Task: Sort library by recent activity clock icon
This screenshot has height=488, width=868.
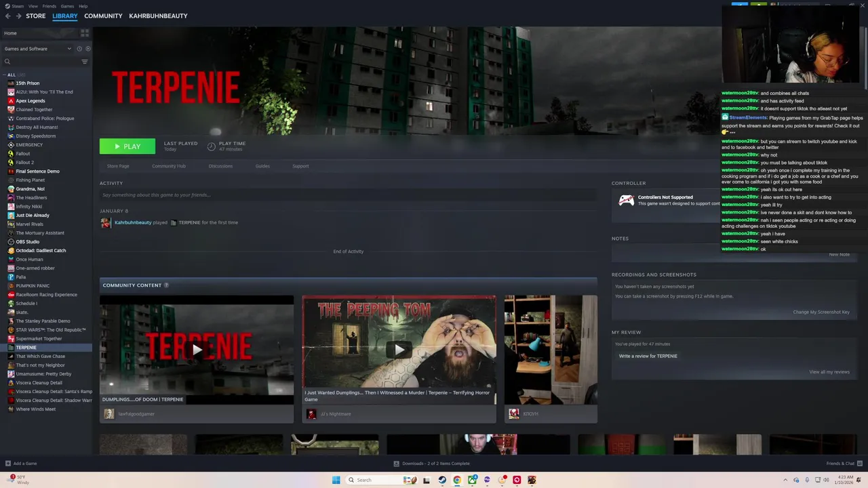Action: (79, 49)
